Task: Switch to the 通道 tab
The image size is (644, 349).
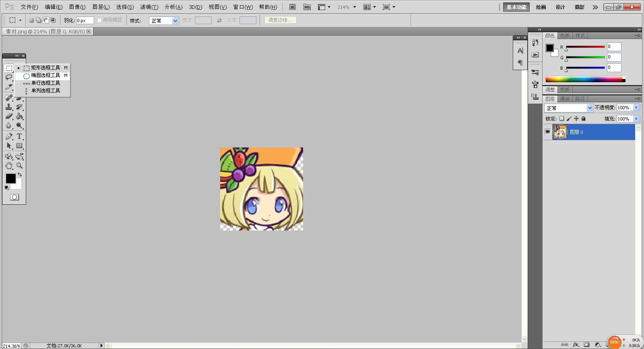Action: click(565, 99)
